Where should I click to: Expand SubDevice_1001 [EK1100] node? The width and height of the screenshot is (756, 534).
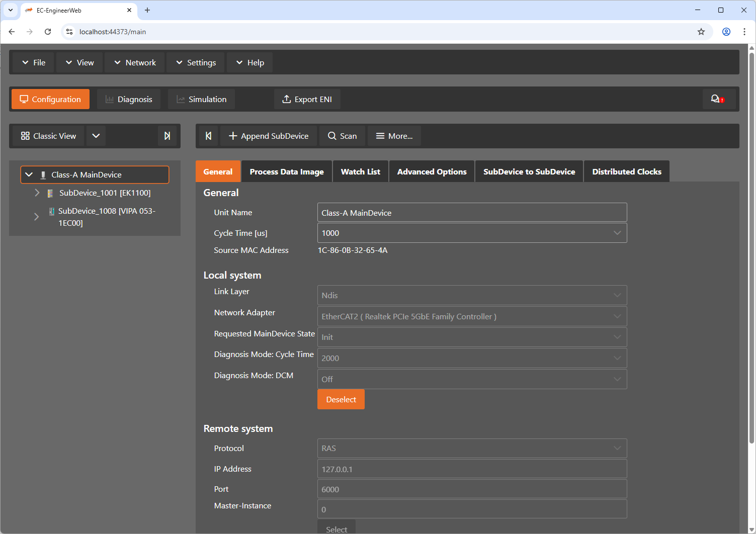(37, 193)
